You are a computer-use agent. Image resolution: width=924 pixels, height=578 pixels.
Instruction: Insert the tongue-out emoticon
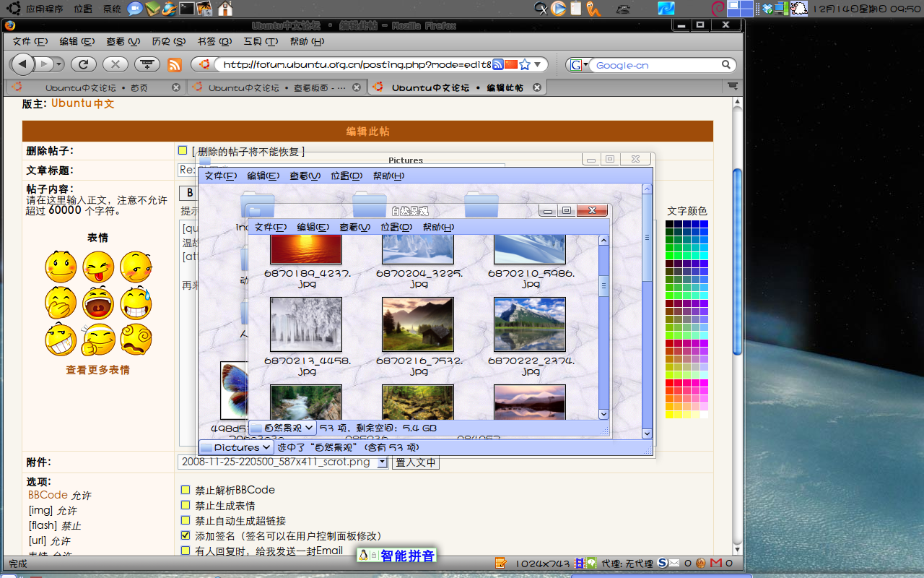coord(98,267)
